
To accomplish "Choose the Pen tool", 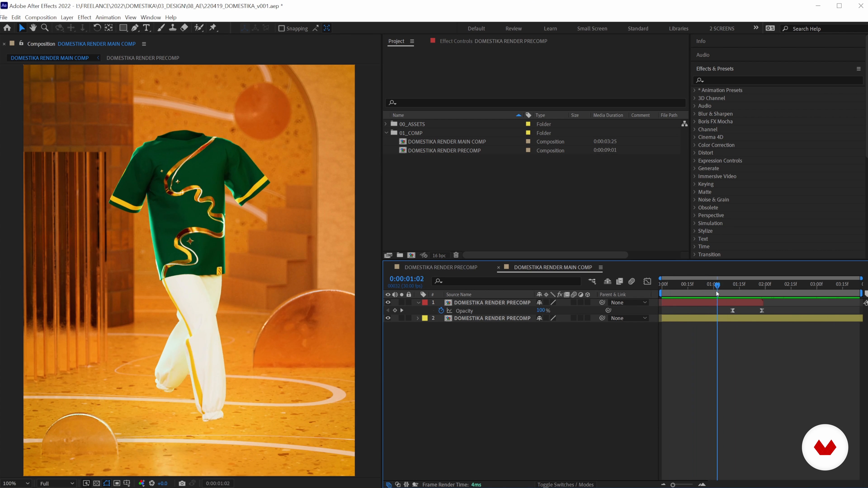I will pyautogui.click(x=135, y=28).
